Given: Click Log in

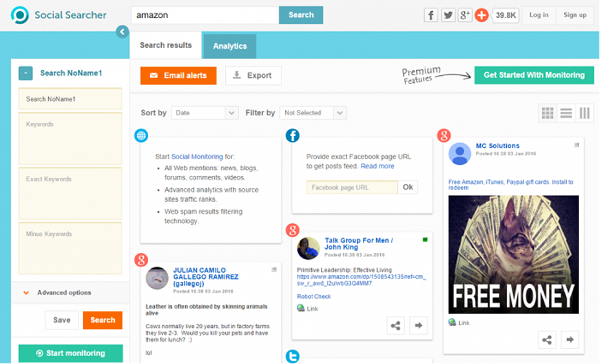Looking at the screenshot, I should pos(539,15).
